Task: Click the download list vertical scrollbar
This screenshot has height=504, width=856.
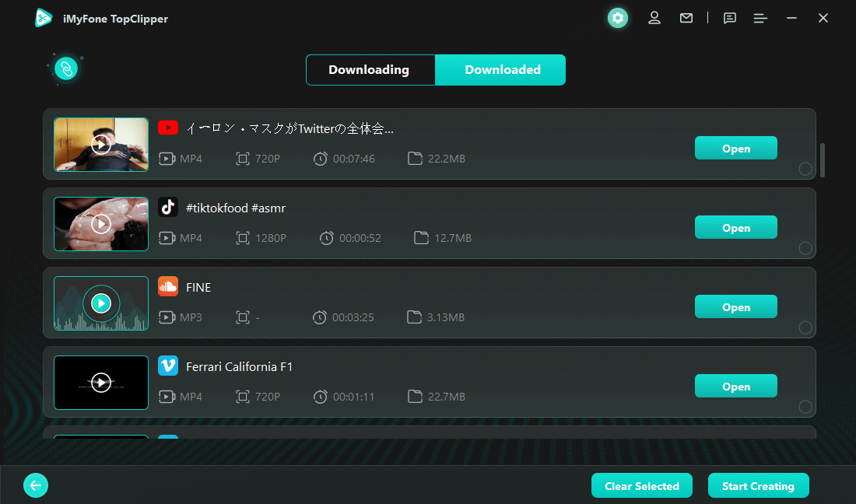Action: [823, 160]
